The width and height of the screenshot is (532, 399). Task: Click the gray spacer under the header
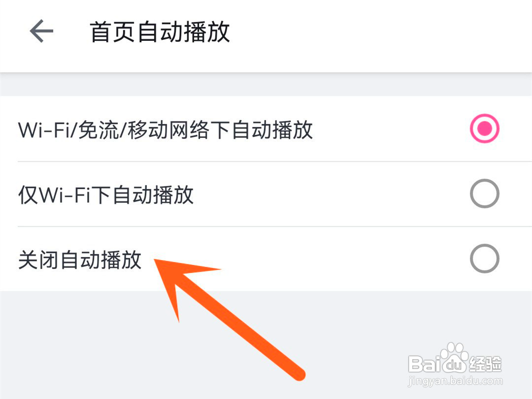tap(266, 84)
